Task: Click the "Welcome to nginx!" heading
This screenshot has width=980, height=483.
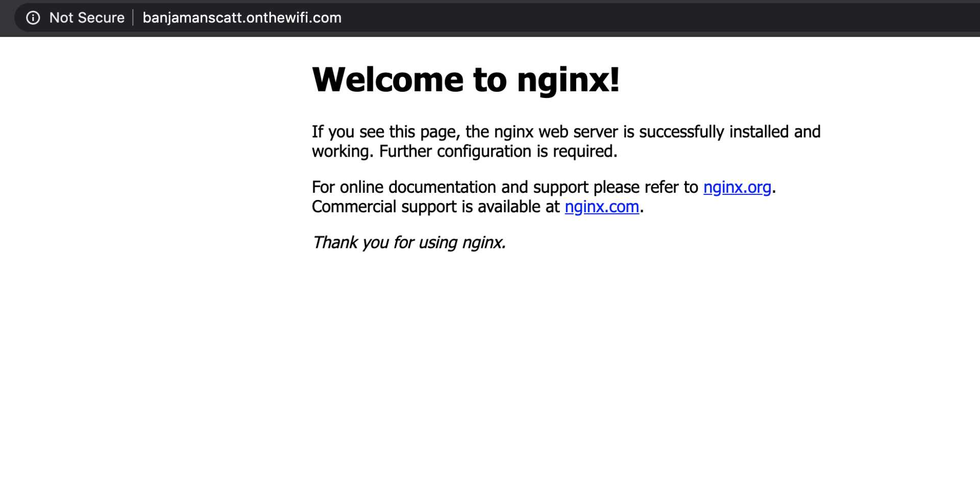Action: [465, 80]
